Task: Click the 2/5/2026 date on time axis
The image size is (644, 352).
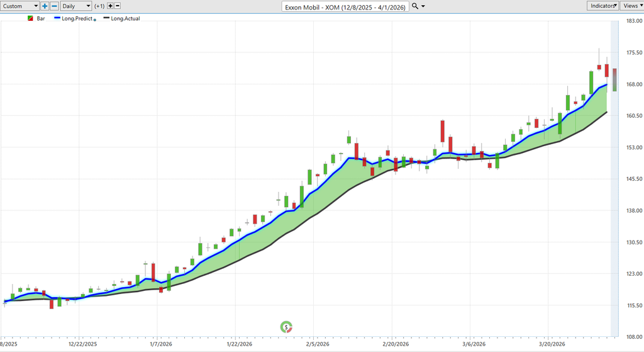Action: coord(318,344)
